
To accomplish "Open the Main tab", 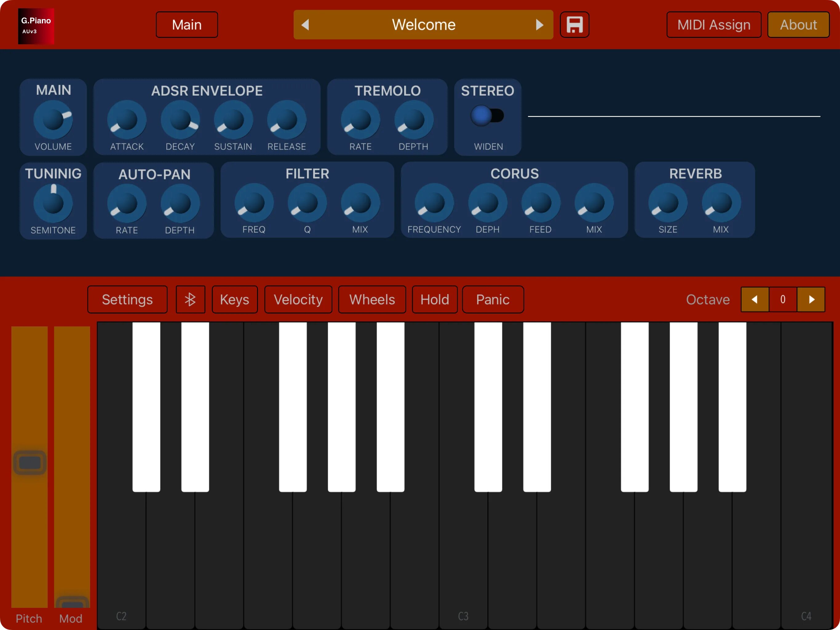I will click(x=186, y=25).
